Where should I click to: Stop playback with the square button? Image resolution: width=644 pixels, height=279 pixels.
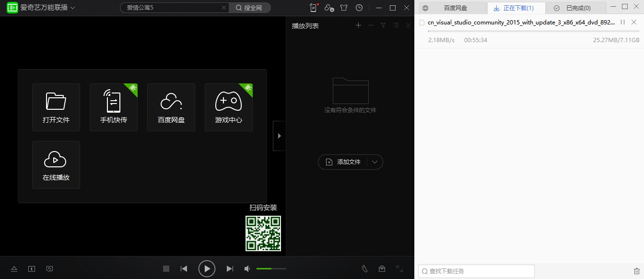click(166, 269)
